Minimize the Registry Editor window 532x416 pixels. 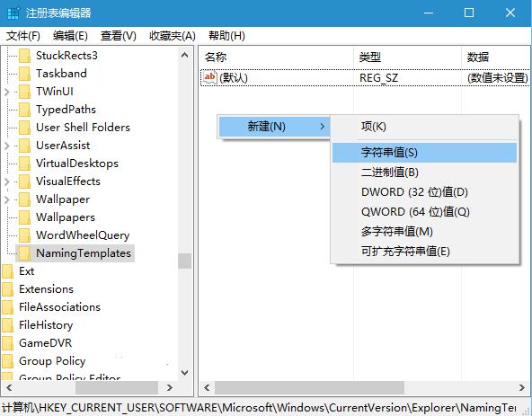429,13
